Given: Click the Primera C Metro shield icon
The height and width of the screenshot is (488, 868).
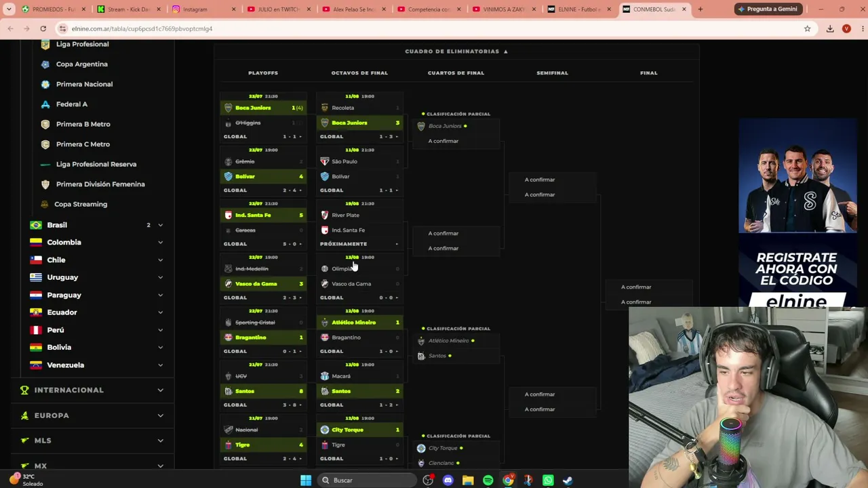Looking at the screenshot, I should click(45, 144).
